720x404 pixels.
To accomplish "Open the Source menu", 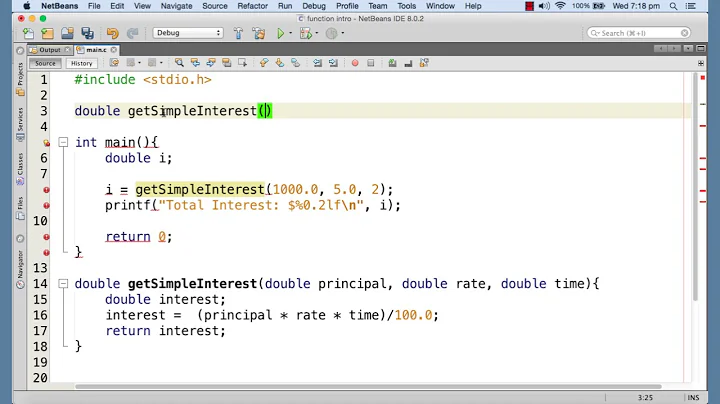I will click(214, 6).
